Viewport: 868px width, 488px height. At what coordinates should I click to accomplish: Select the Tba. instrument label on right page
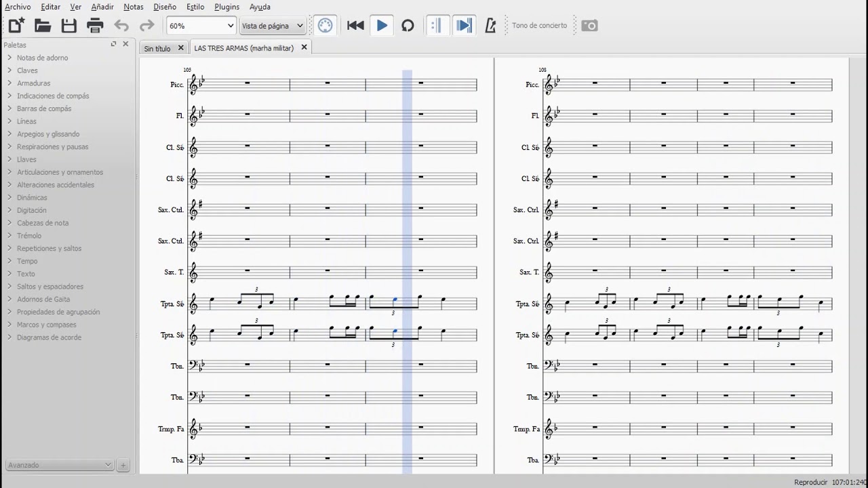tap(532, 460)
